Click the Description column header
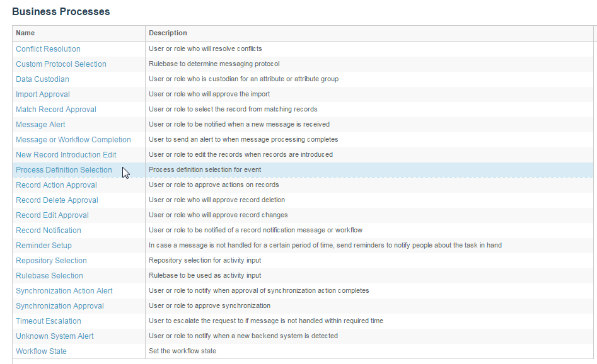597x364 pixels. [168, 33]
